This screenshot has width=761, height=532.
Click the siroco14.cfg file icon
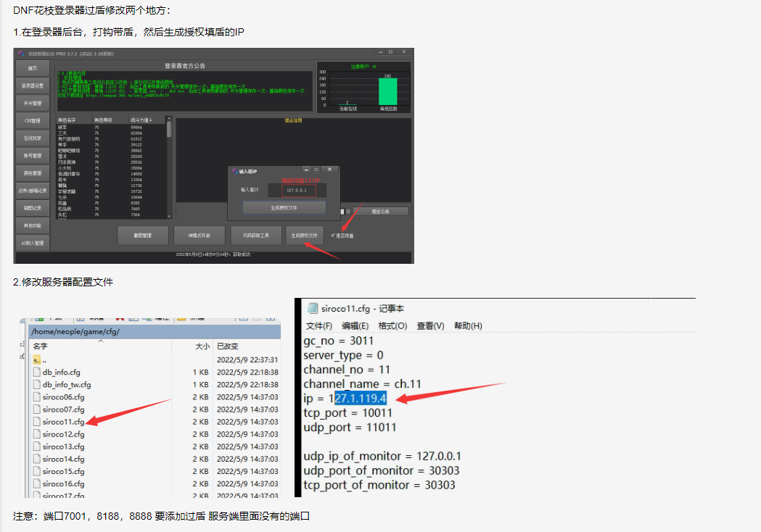coord(37,459)
